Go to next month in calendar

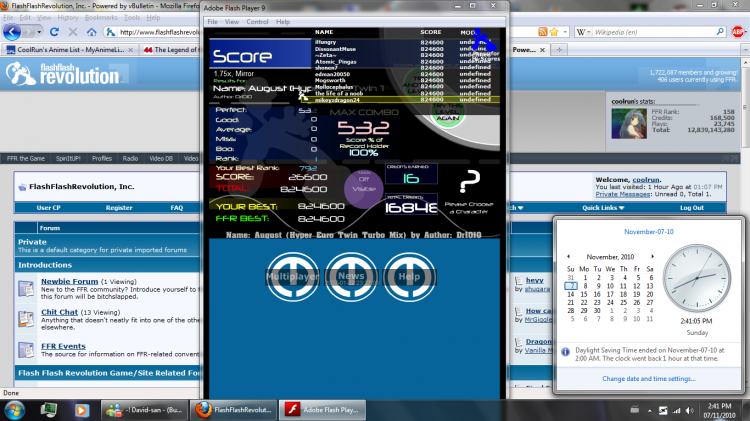tap(652, 256)
